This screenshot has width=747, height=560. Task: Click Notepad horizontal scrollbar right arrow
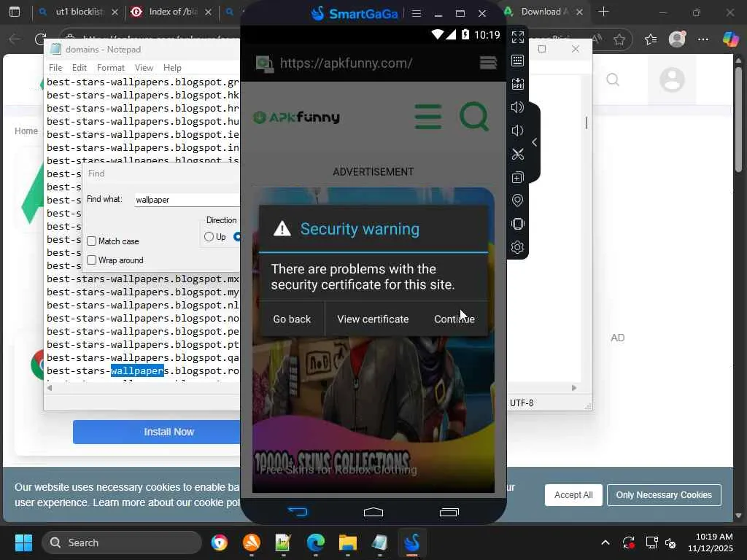574,388
